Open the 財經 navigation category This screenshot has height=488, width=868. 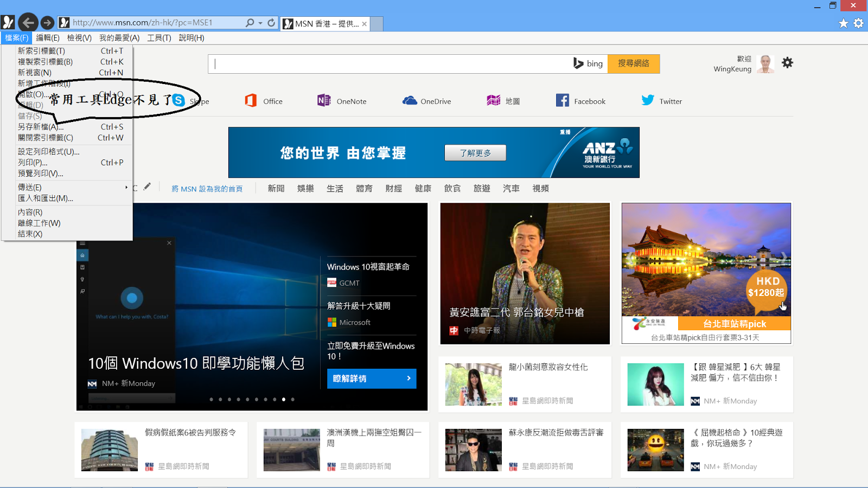[x=393, y=188]
